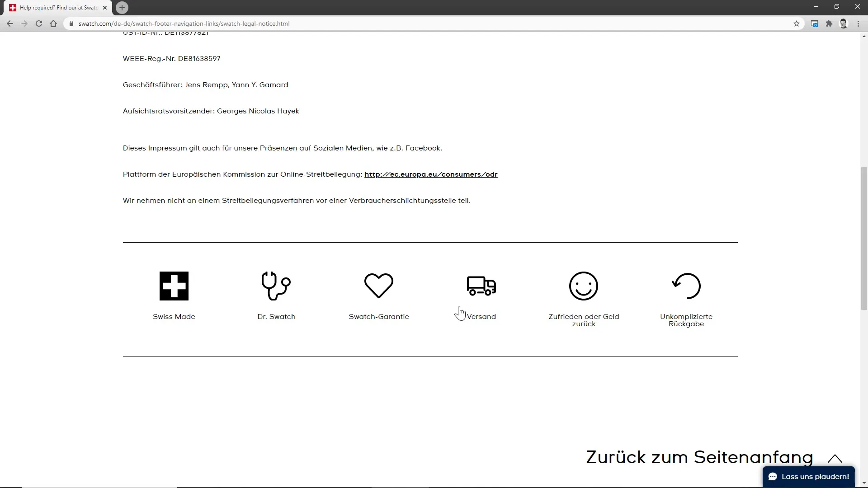The width and height of the screenshot is (868, 488).
Task: Click the 'Wir nehmen nicht an einem' sentence
Action: [x=297, y=201]
